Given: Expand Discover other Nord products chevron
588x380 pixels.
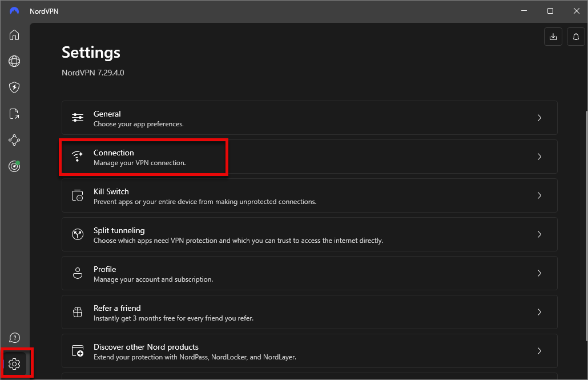Looking at the screenshot, I should [539, 351].
